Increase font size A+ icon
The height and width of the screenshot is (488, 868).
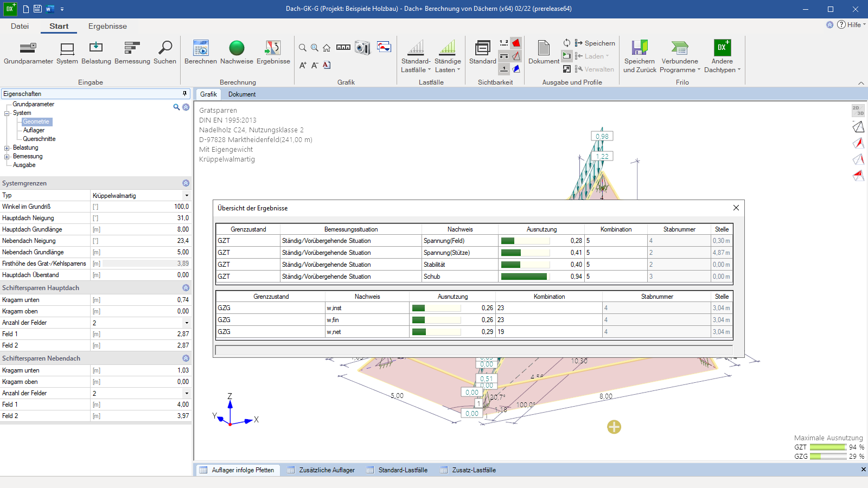tap(303, 65)
